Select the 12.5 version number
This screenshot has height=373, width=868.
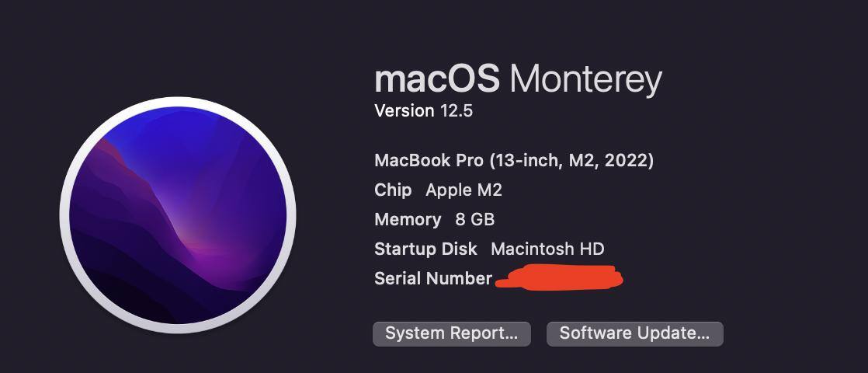[x=457, y=111]
